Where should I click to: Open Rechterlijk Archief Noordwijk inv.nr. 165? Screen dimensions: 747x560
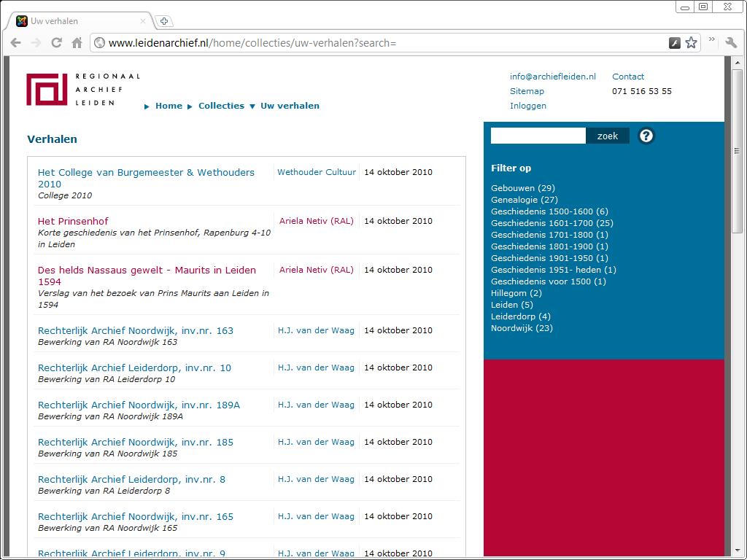point(136,516)
